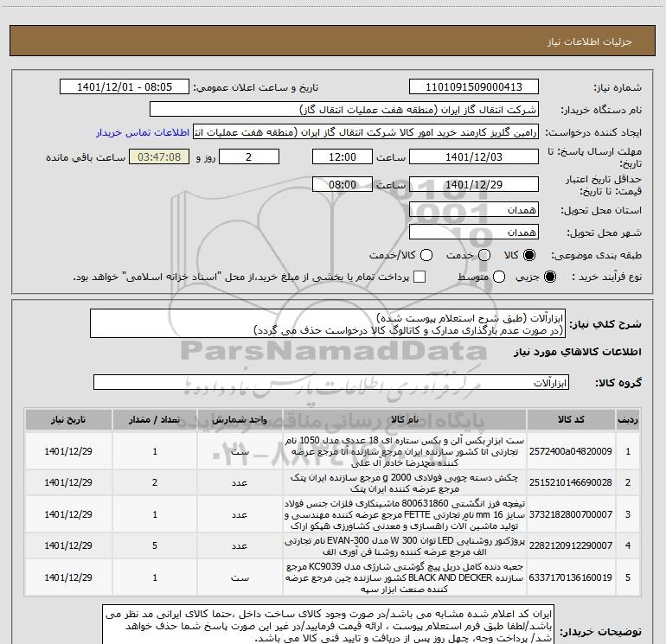Click the validity hour field 08:00
The height and width of the screenshot is (644, 666).
[343, 184]
